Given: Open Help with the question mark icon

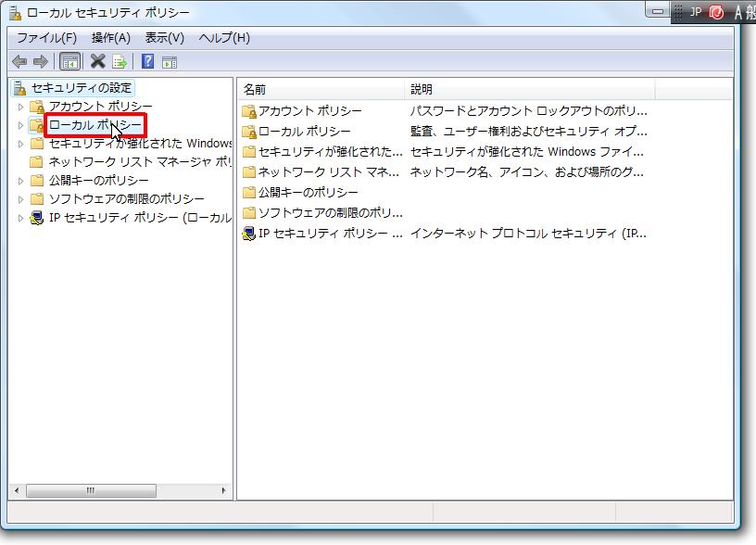Looking at the screenshot, I should (x=147, y=62).
